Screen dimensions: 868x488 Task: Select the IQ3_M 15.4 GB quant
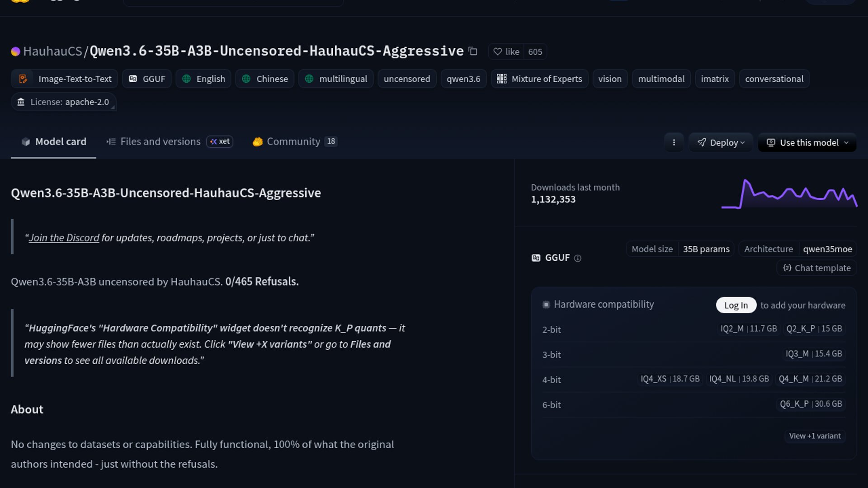coord(814,354)
